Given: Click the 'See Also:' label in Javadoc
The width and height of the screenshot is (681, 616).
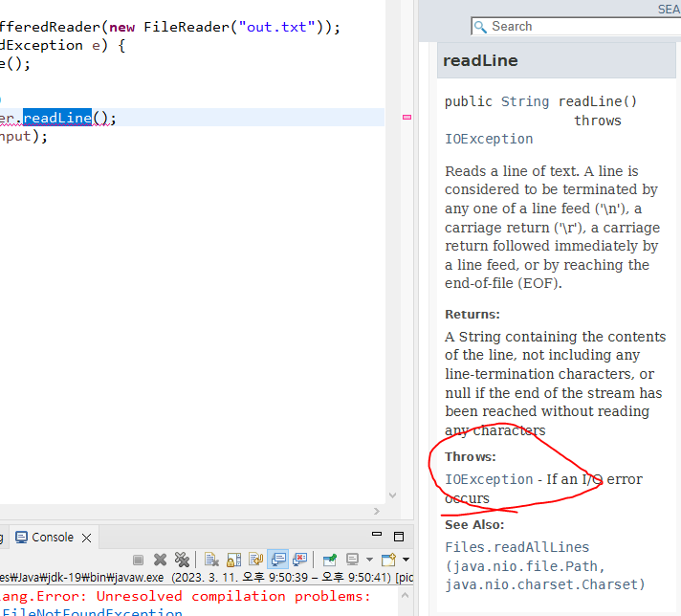Looking at the screenshot, I should coord(474,525).
